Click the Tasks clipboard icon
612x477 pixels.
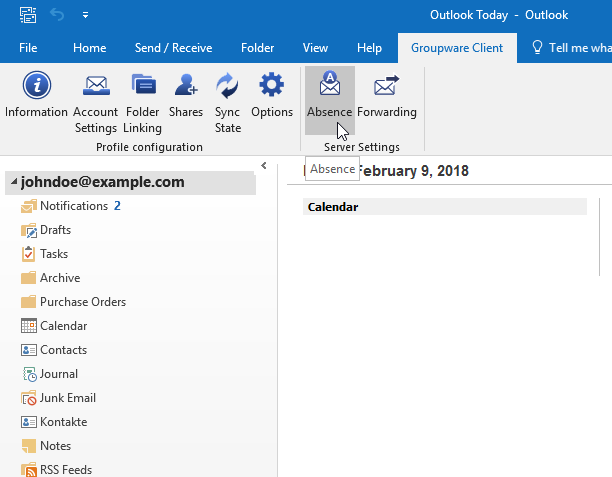point(28,254)
